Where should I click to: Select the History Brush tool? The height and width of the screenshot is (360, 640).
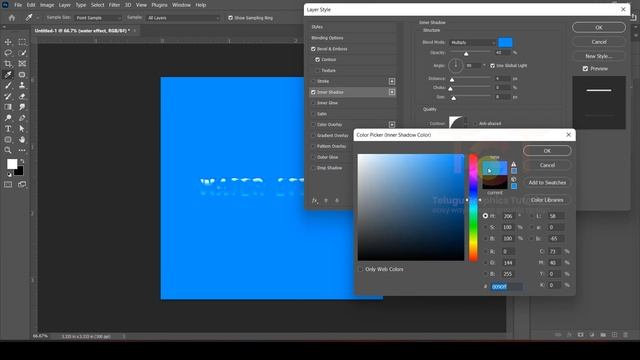8,96
